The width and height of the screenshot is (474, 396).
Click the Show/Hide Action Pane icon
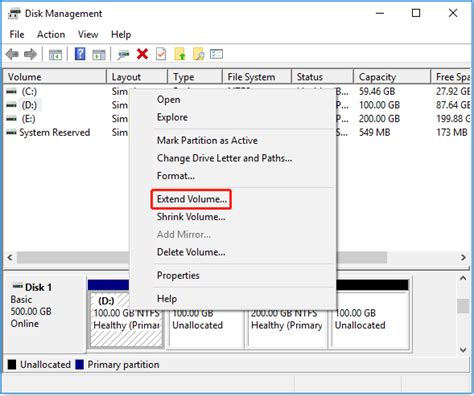click(x=99, y=54)
